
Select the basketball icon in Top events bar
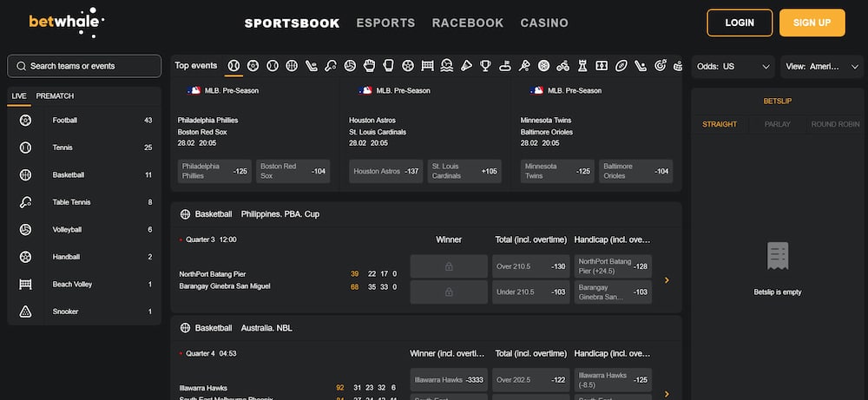pos(292,66)
